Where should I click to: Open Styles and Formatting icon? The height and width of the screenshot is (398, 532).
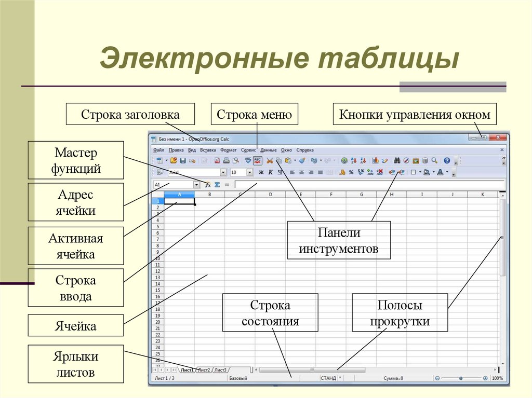pos(160,172)
